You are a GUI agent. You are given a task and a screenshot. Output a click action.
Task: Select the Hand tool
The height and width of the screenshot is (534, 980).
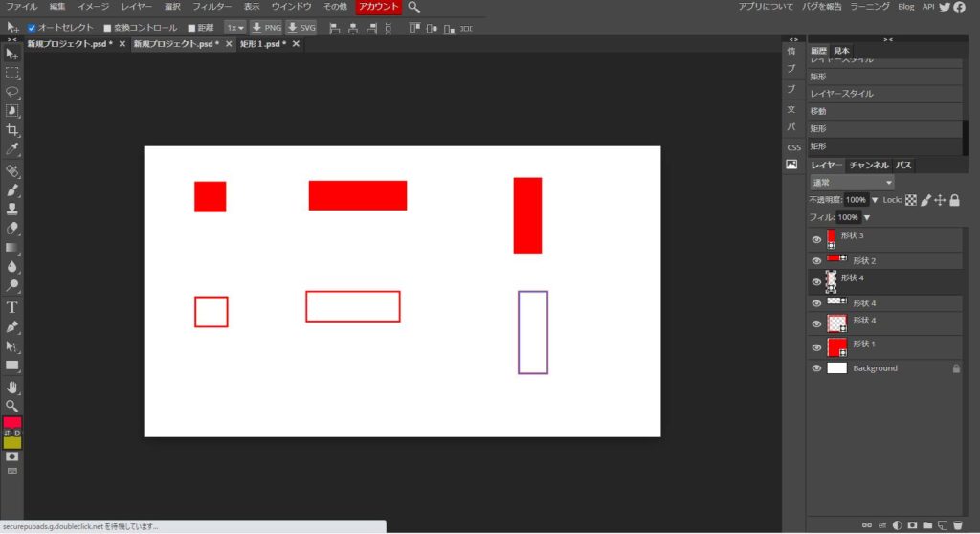12,387
